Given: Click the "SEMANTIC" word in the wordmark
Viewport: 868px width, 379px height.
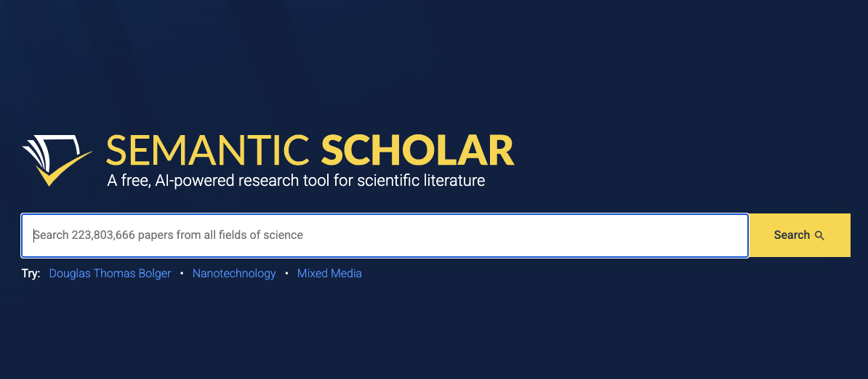Looking at the screenshot, I should tap(209, 150).
